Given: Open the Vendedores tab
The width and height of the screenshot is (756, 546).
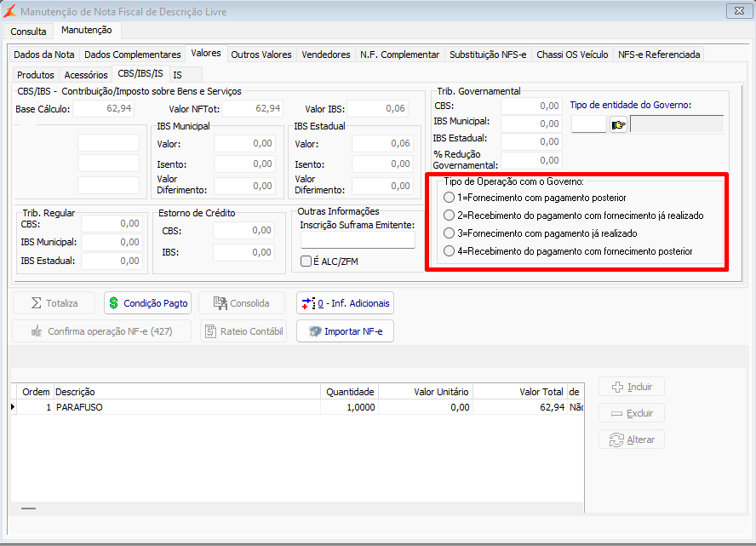Looking at the screenshot, I should (326, 55).
